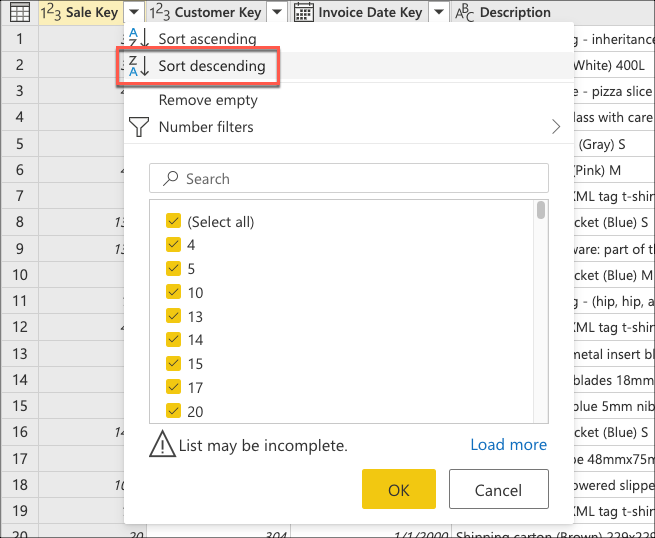
Task: Uncheck the value 20 checkbox
Action: pyautogui.click(x=173, y=411)
